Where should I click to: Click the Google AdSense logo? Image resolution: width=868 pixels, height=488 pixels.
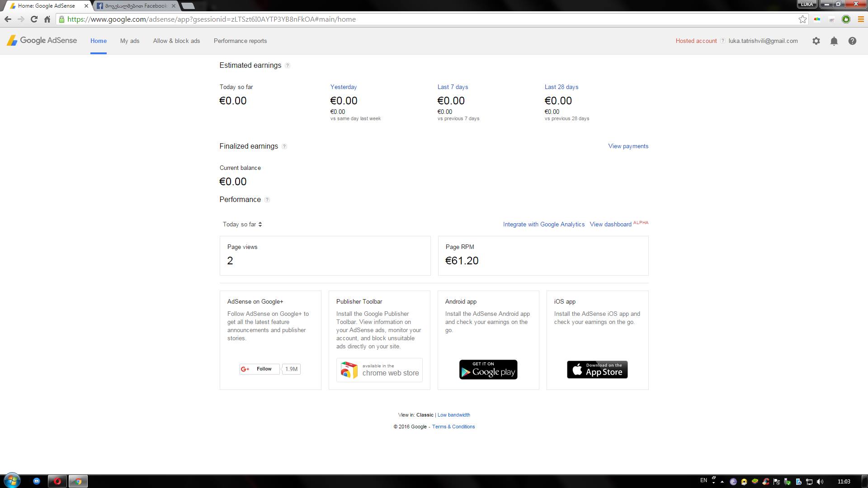[42, 41]
